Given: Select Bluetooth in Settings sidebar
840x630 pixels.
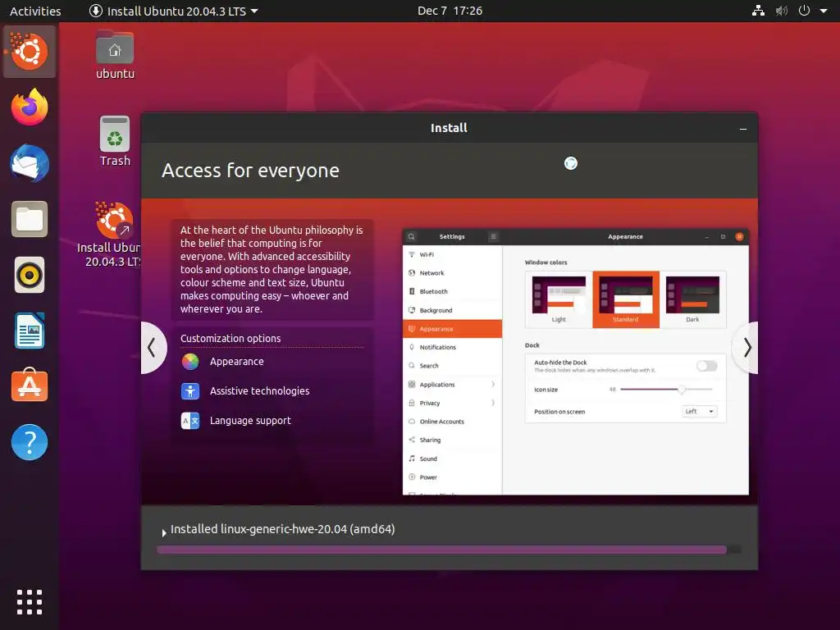Looking at the screenshot, I should pyautogui.click(x=452, y=291).
